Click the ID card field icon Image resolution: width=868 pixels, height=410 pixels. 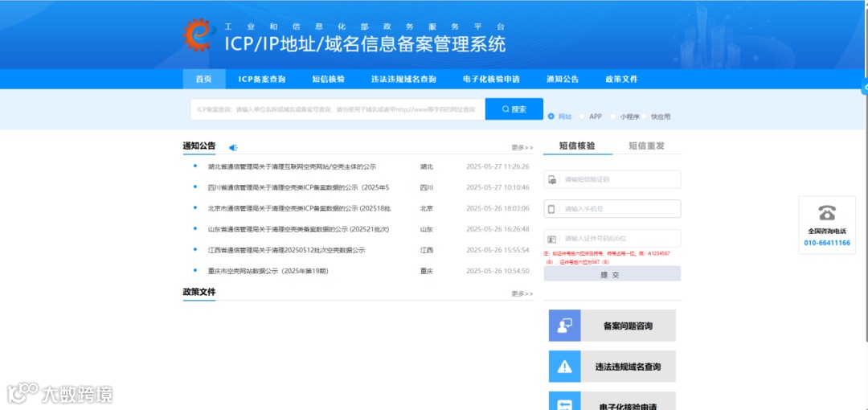point(552,239)
